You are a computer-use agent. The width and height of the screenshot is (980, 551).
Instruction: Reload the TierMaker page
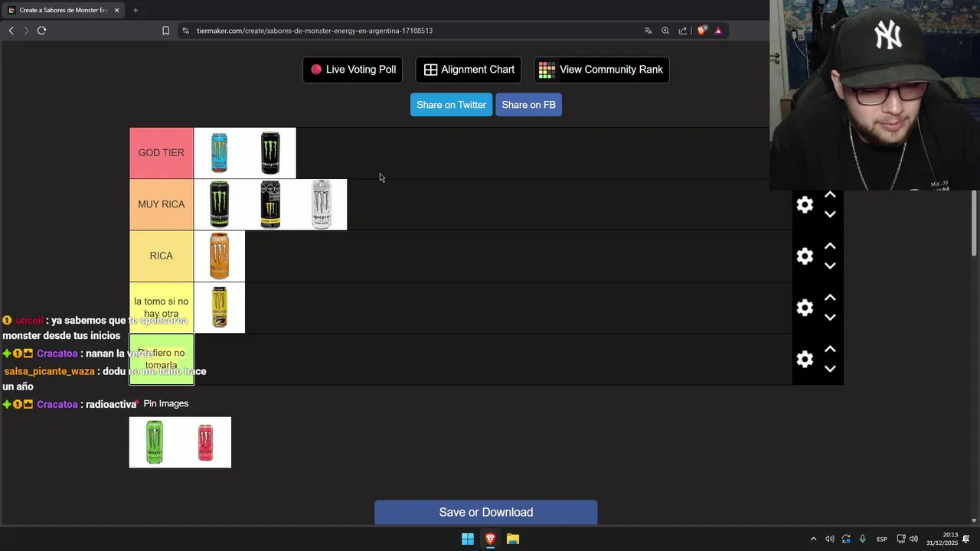tap(41, 31)
